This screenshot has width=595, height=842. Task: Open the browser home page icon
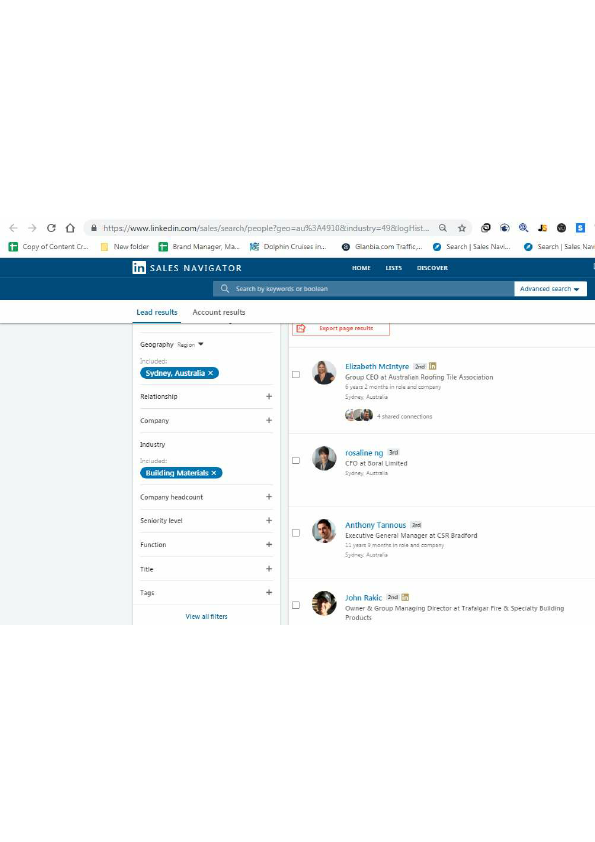70,228
